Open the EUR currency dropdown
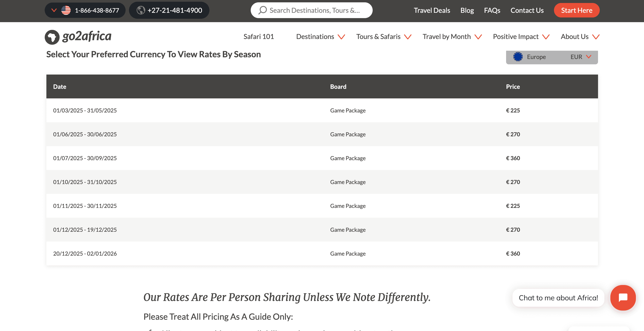Image resolution: width=644 pixels, height=331 pixels. click(581, 57)
